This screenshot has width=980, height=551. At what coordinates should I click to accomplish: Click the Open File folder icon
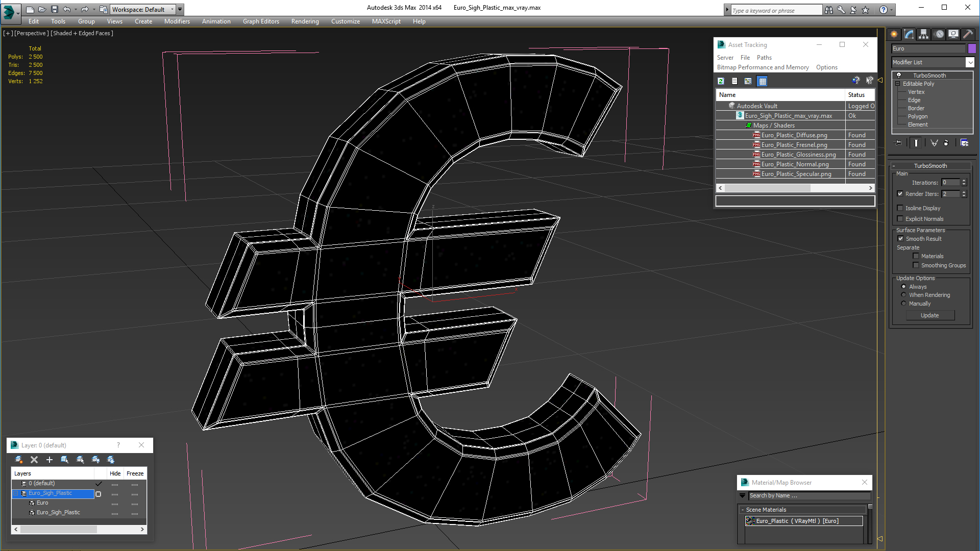(x=42, y=10)
